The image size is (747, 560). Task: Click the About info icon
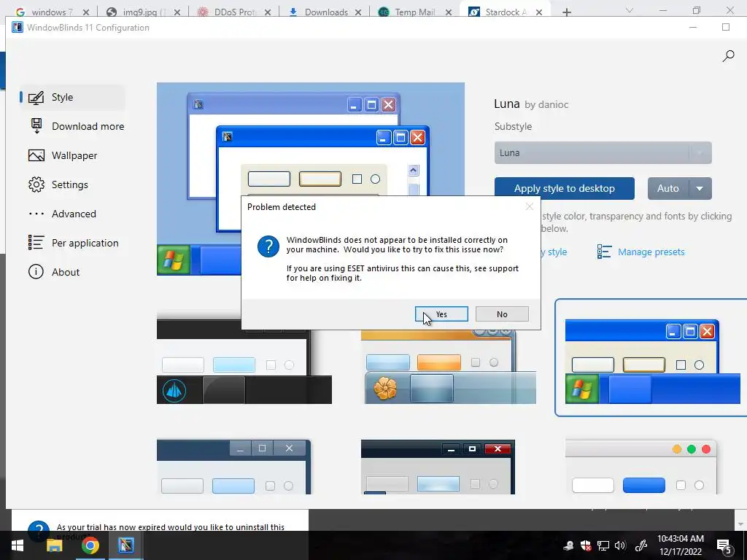pos(36,272)
